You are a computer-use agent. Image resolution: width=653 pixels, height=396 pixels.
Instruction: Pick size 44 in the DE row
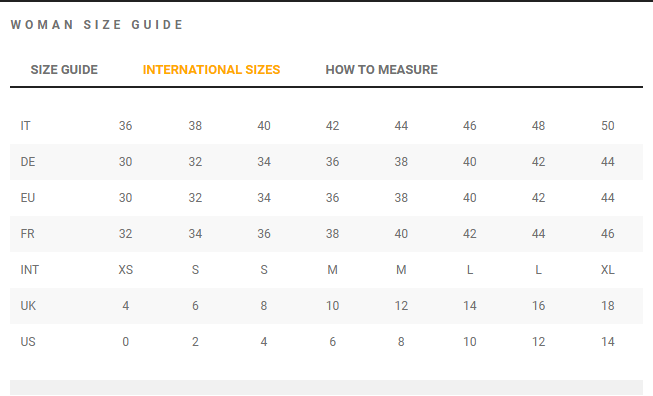tap(608, 162)
